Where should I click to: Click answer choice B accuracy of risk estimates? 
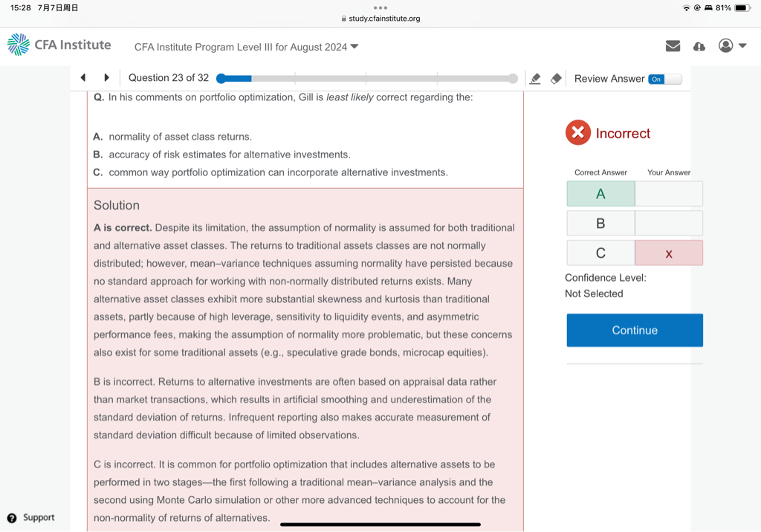click(229, 155)
